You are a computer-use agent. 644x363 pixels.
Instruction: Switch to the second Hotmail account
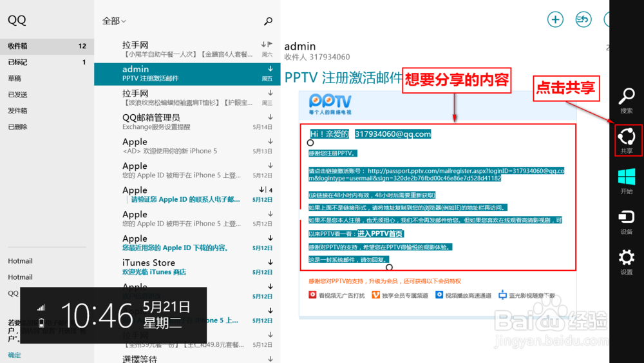point(20,277)
